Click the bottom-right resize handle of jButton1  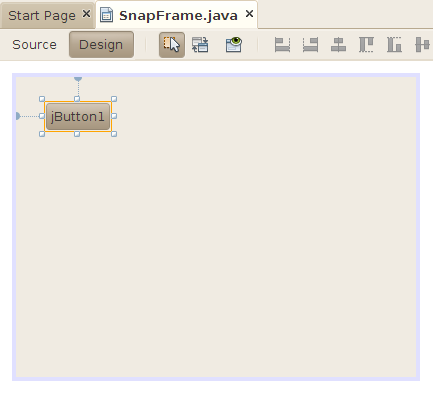(x=114, y=134)
